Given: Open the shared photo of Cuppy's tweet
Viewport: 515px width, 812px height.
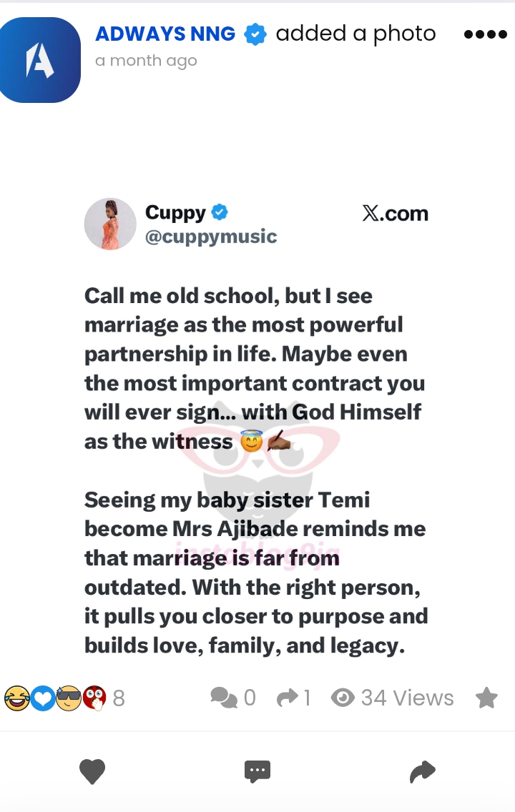Looking at the screenshot, I should pos(256,429).
